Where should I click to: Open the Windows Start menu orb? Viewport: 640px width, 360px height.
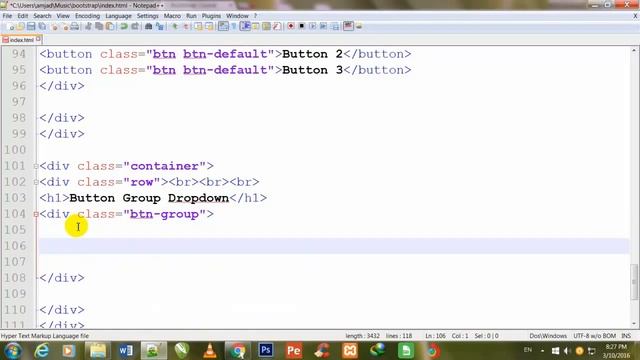13,351
